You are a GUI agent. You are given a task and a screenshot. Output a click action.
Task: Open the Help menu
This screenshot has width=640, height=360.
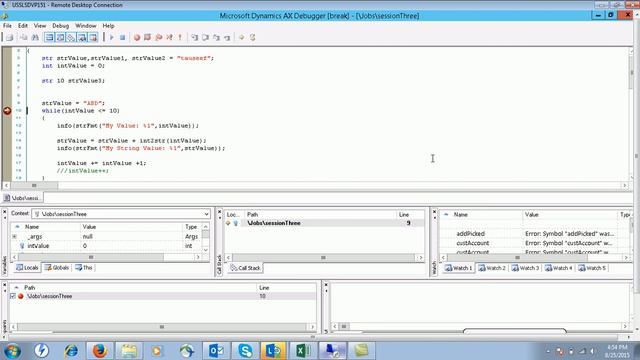[x=108, y=26]
